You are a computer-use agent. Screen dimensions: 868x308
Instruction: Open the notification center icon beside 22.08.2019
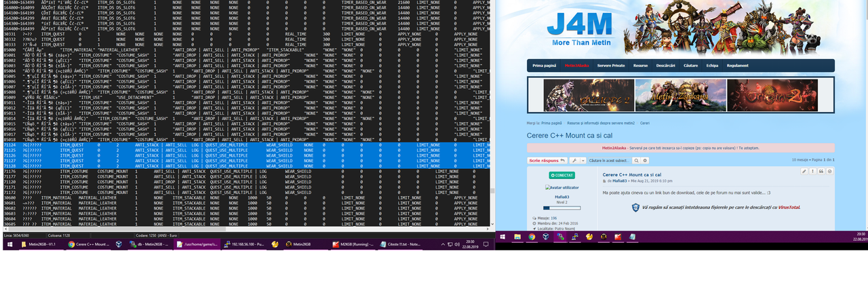(486, 244)
